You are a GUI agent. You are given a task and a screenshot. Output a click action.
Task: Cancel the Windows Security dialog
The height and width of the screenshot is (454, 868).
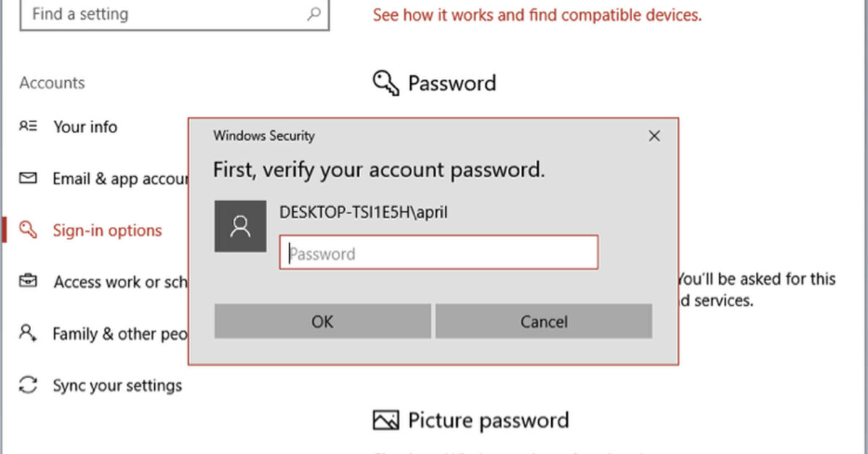[x=543, y=321]
